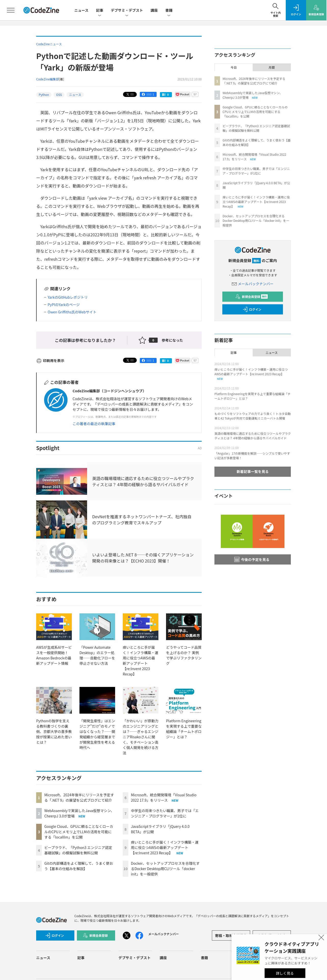Click the printer icon 印刷用を表示

39,361
